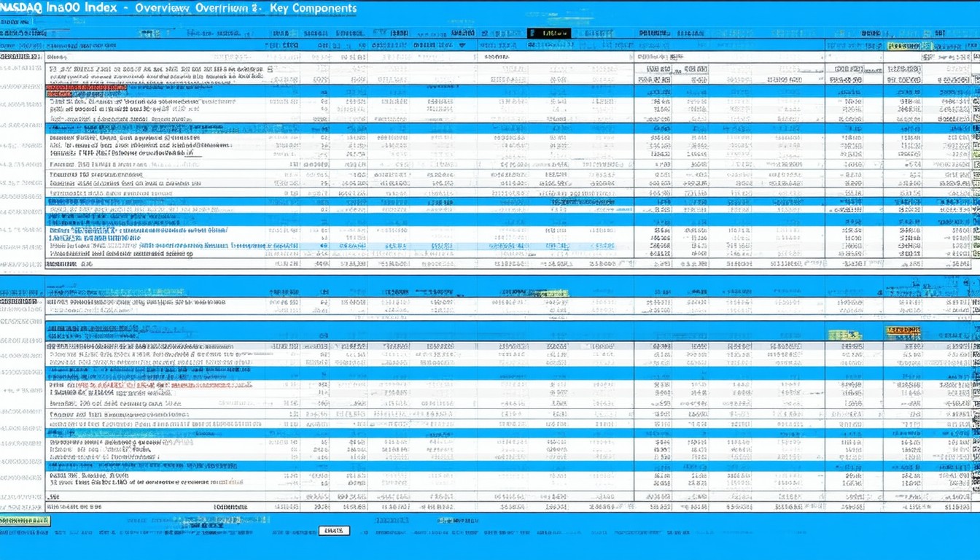Click the second Overview label in the title
The height and width of the screenshot is (560, 980).
point(225,9)
